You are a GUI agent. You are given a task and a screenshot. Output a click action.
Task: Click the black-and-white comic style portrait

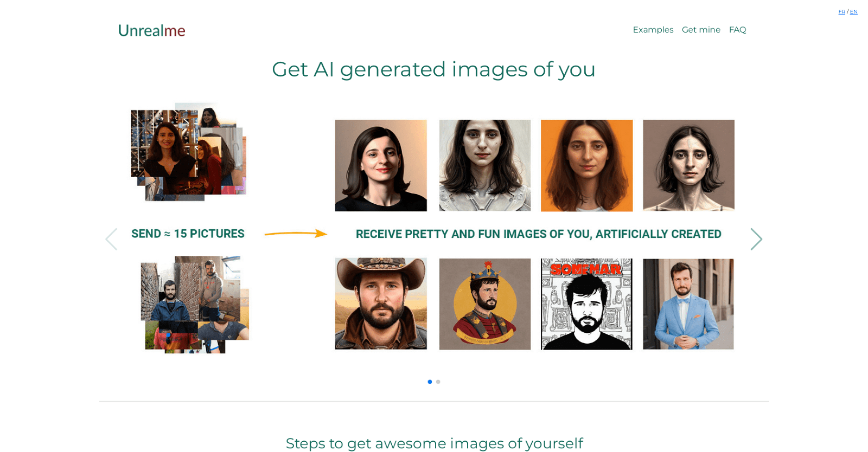586,304
